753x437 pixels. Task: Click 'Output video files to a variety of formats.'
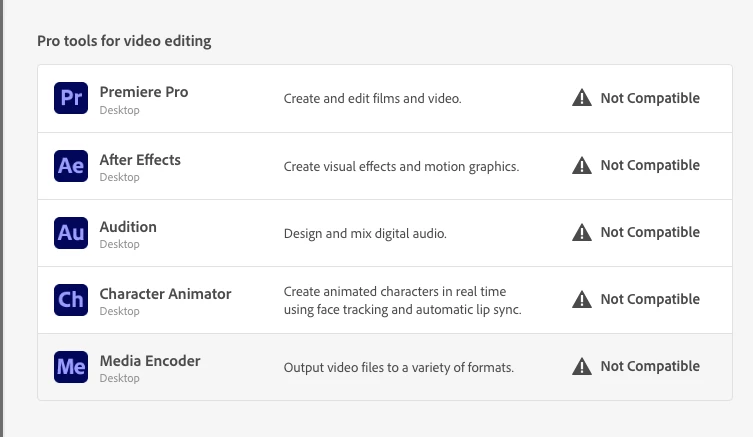(x=399, y=368)
